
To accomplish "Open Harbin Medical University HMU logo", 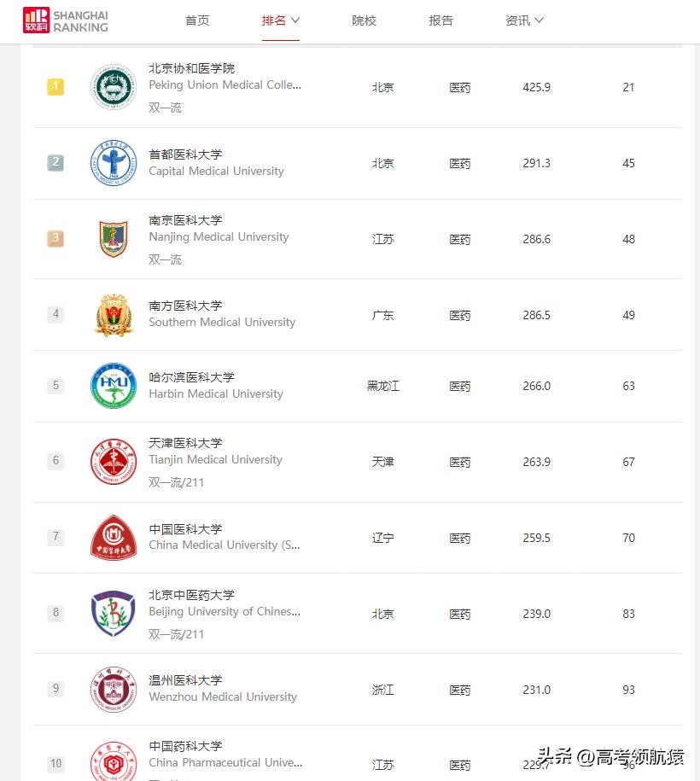I will [114, 385].
